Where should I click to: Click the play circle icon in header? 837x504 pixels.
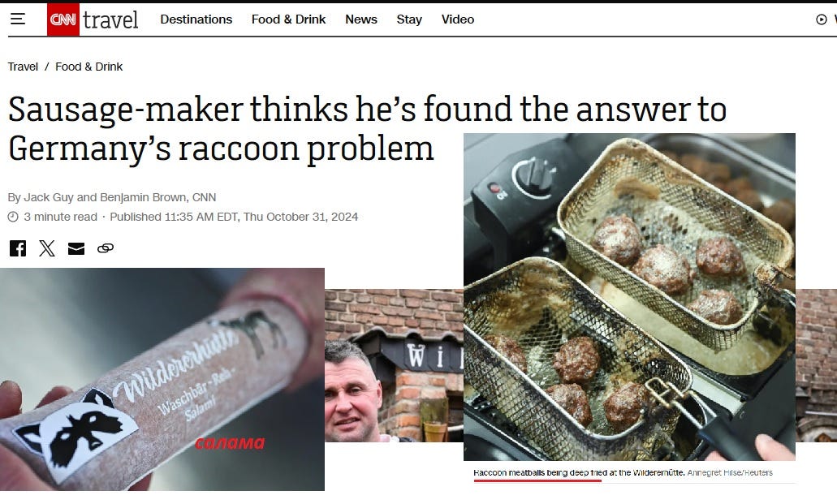coord(822,19)
